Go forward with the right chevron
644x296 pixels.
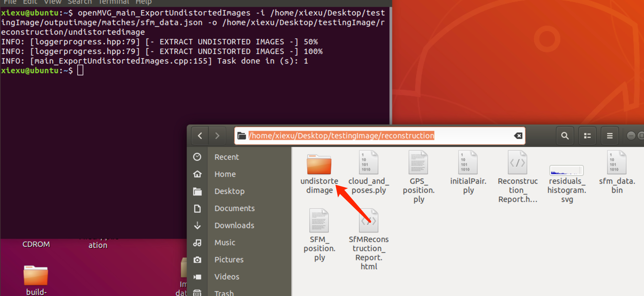(217, 136)
